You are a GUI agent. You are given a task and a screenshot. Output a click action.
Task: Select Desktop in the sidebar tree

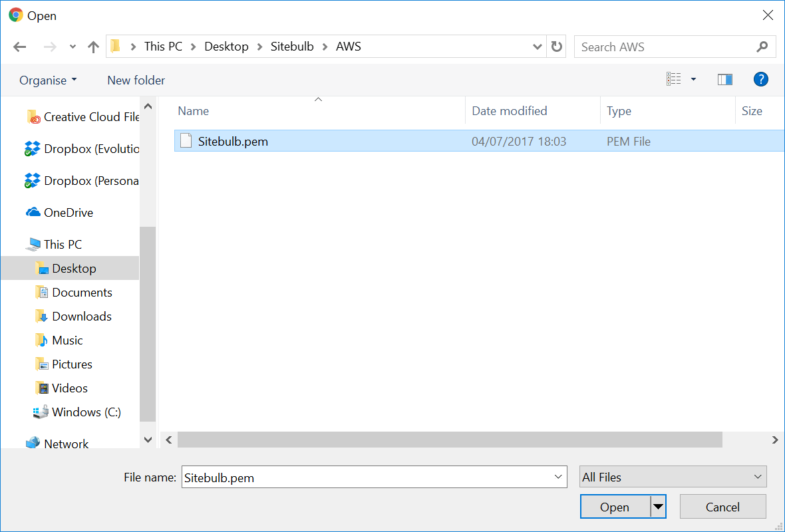70,269
